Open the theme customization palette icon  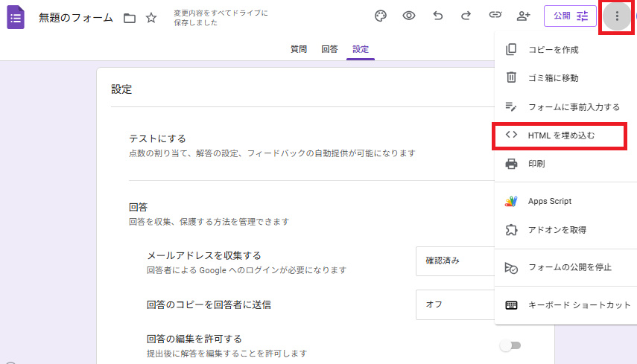381,16
